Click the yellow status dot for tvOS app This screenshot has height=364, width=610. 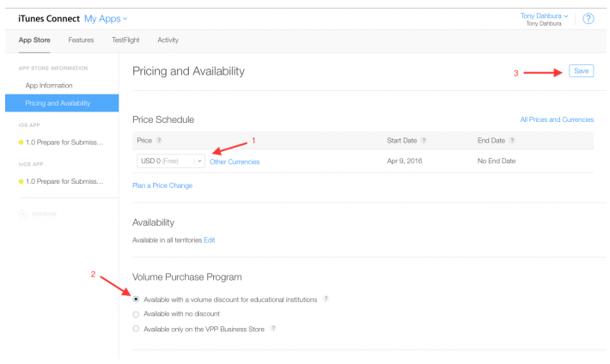click(21, 181)
